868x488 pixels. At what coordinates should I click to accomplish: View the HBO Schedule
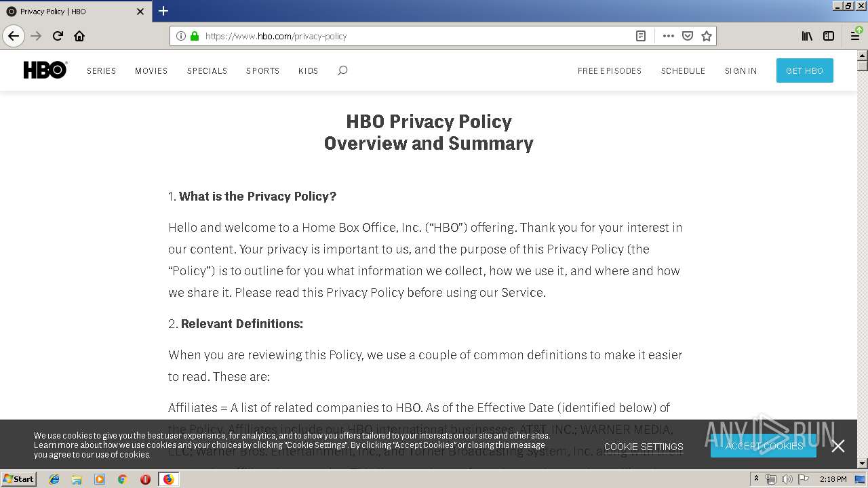[x=683, y=70]
